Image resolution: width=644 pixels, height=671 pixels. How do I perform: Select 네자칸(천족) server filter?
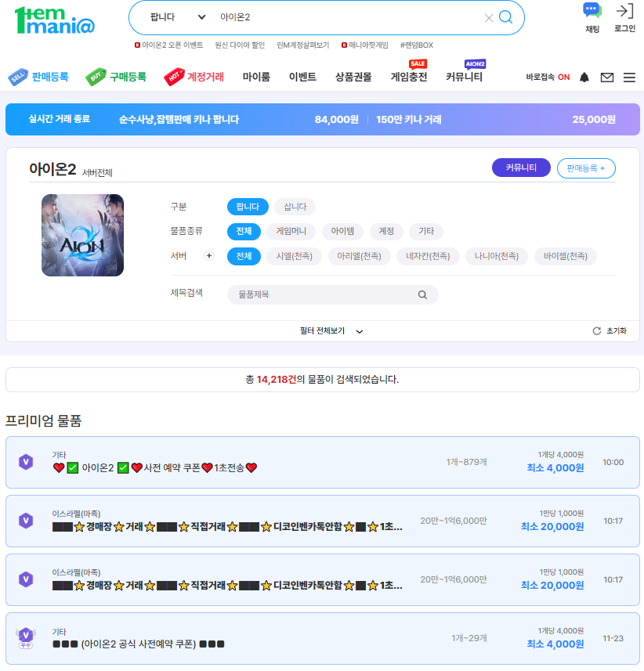428,256
